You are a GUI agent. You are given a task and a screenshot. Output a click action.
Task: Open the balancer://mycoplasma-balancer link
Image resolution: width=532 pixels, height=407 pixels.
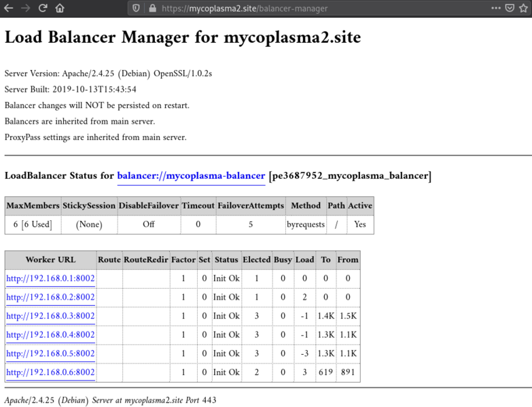click(191, 176)
